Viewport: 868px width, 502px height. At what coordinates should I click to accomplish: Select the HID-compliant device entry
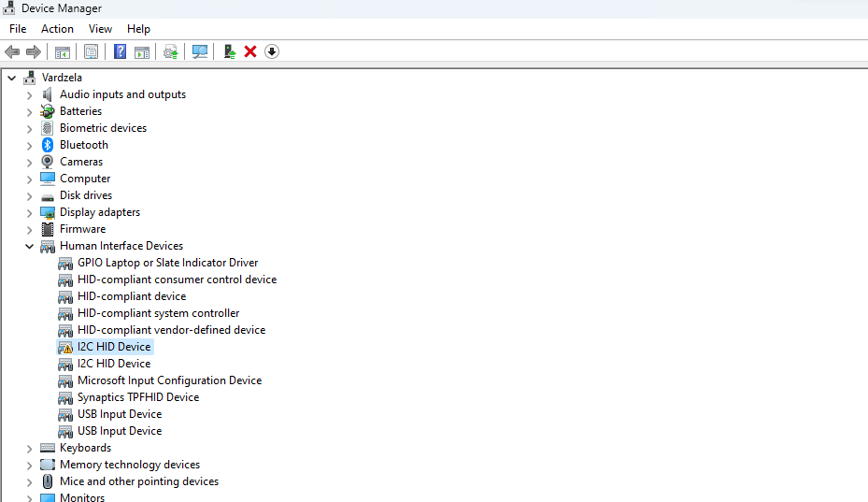click(x=132, y=296)
